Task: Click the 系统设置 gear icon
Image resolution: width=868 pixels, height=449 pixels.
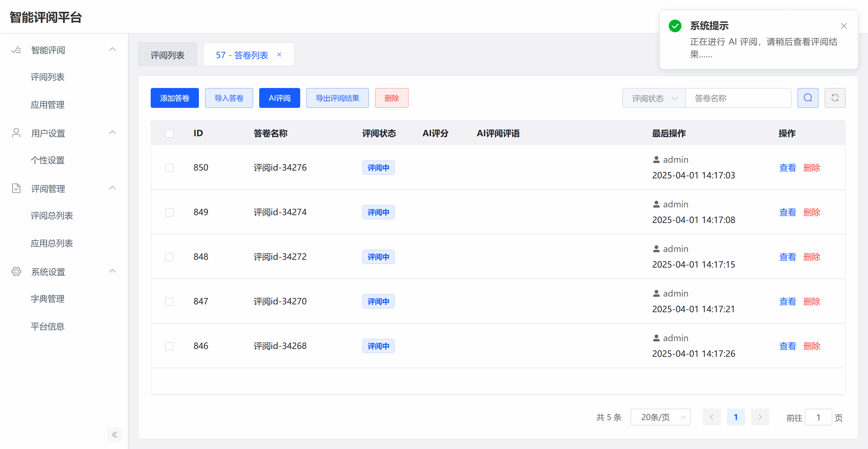Action: [16, 272]
